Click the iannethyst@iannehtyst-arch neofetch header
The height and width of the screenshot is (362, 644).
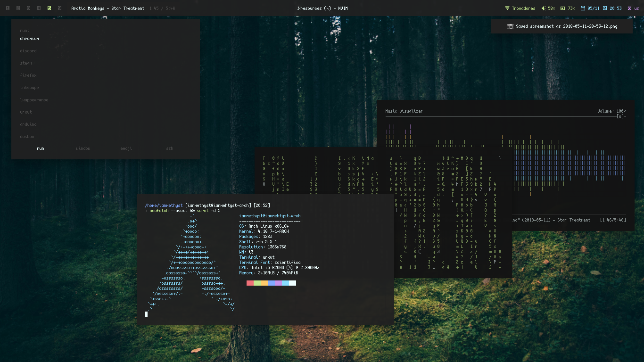coord(270,216)
